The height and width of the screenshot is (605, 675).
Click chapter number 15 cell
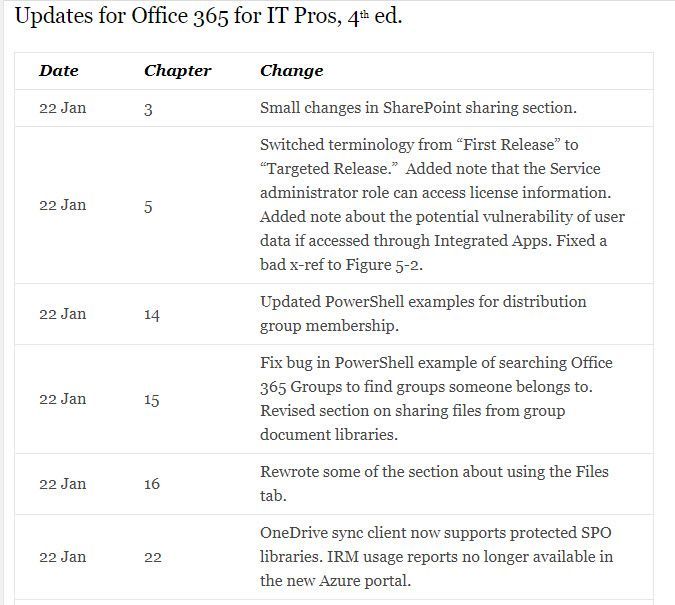click(x=152, y=400)
